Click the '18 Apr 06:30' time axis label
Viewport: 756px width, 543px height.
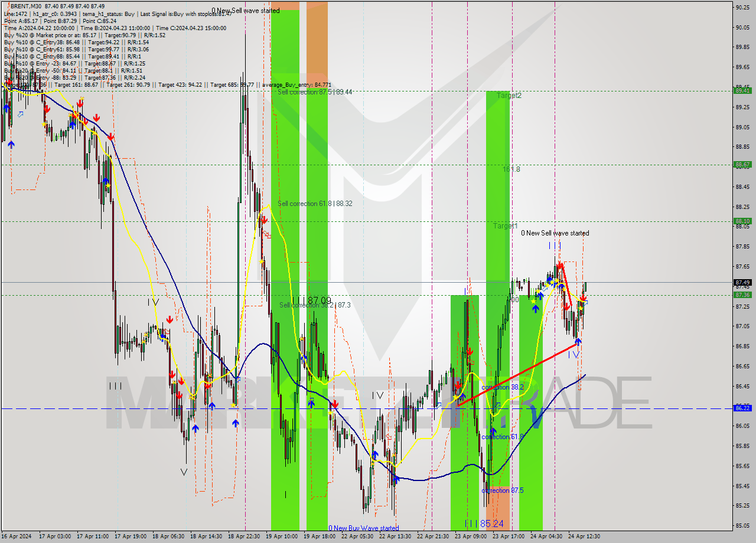tap(168, 537)
